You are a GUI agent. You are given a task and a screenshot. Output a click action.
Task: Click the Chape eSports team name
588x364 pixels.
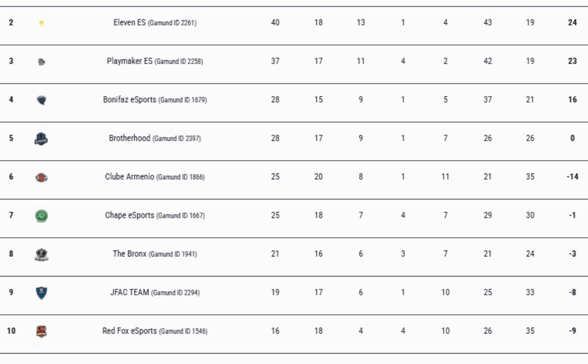pyautogui.click(x=129, y=215)
